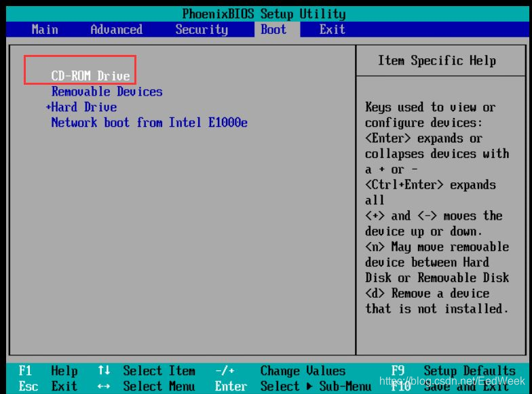The height and width of the screenshot is (394, 532).
Task: Open the Security tab
Action: click(x=202, y=30)
